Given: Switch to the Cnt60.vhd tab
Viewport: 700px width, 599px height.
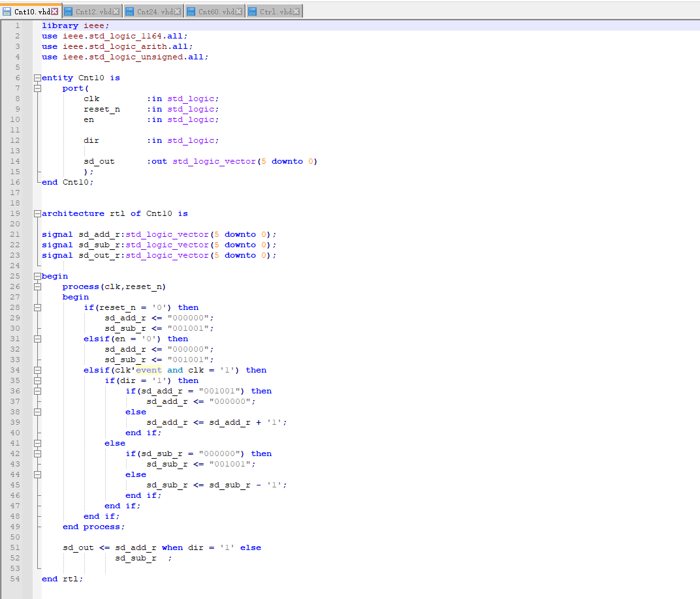Looking at the screenshot, I should pos(216,12).
